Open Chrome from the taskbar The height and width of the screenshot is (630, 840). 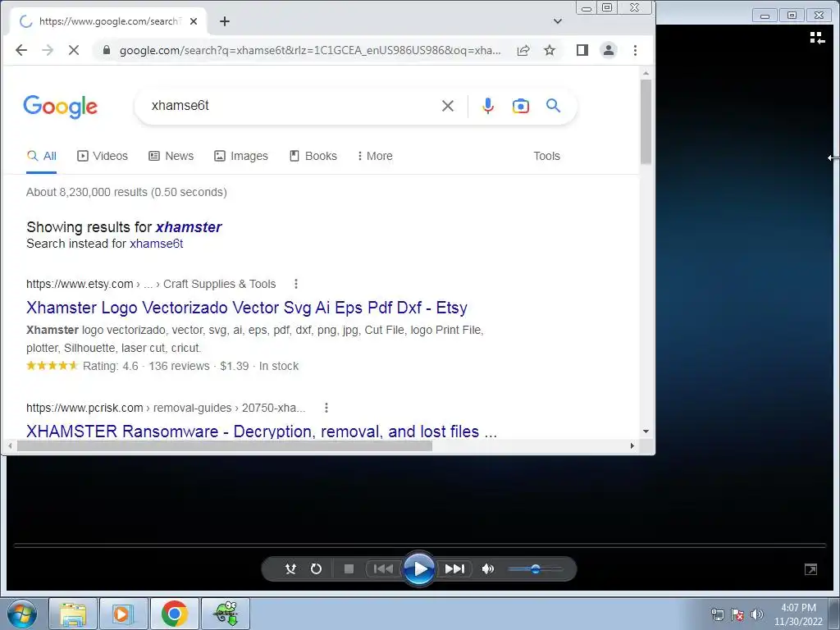pos(174,614)
